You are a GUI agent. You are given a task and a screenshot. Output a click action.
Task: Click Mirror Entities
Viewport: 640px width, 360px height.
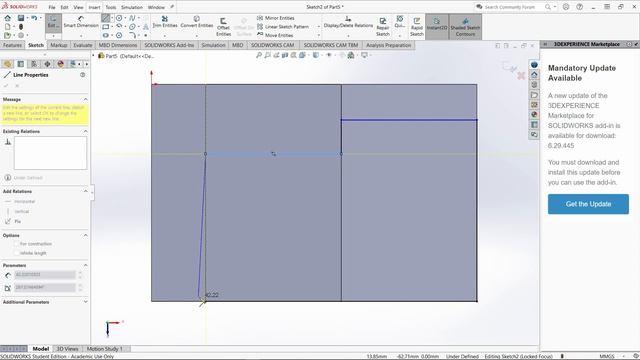click(276, 18)
